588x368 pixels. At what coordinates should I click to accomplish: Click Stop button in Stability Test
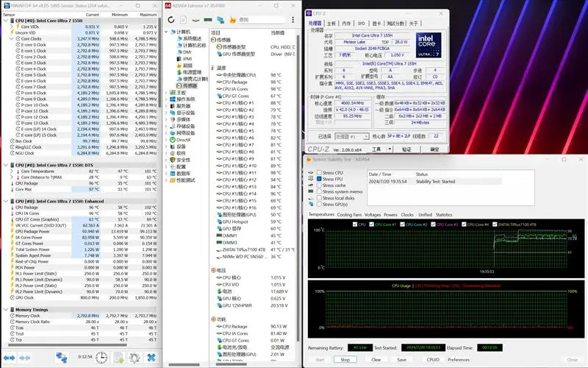pos(345,360)
